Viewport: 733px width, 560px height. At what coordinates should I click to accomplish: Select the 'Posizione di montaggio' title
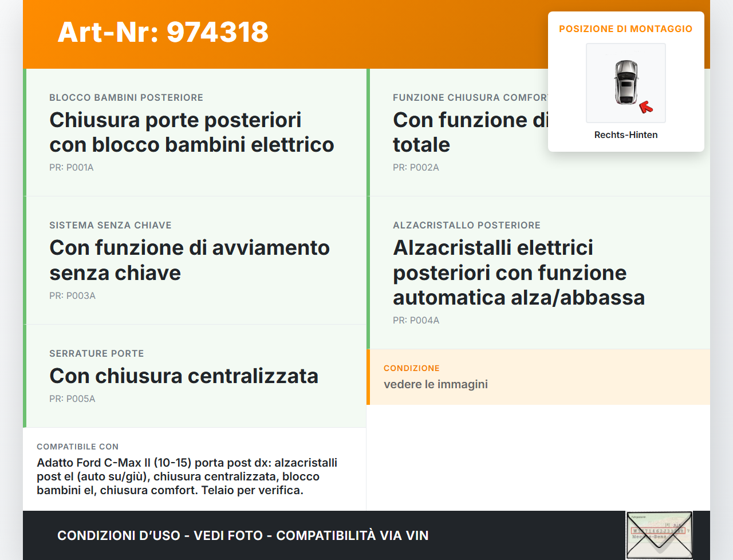(x=625, y=29)
